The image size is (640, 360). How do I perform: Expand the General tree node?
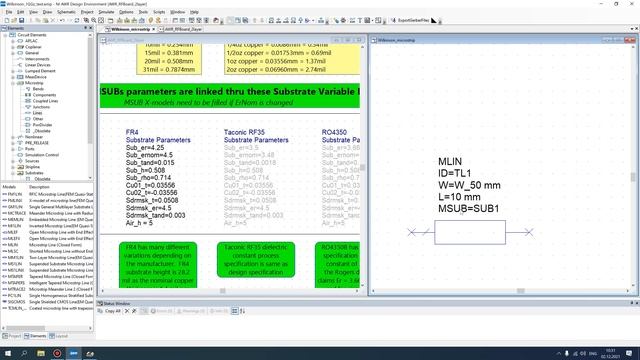coord(13,53)
